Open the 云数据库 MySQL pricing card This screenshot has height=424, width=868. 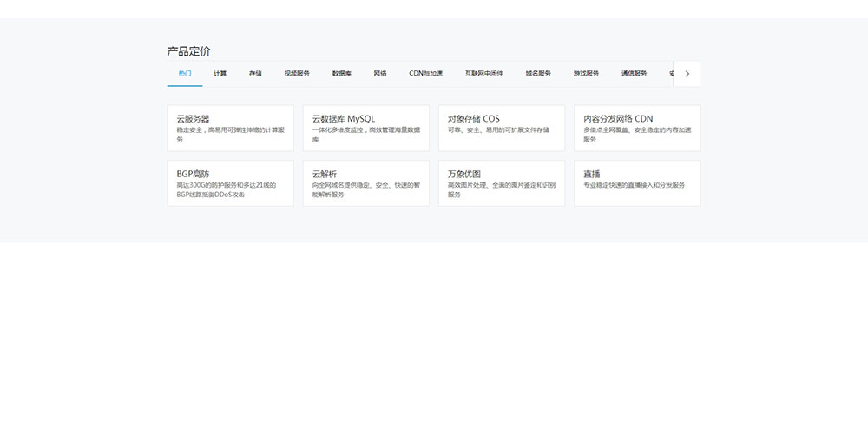point(365,128)
